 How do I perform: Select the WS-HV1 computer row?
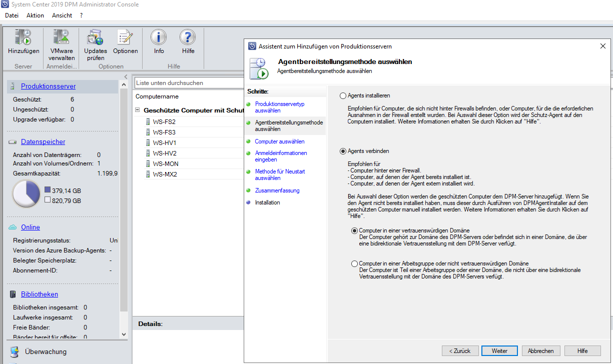189,142
